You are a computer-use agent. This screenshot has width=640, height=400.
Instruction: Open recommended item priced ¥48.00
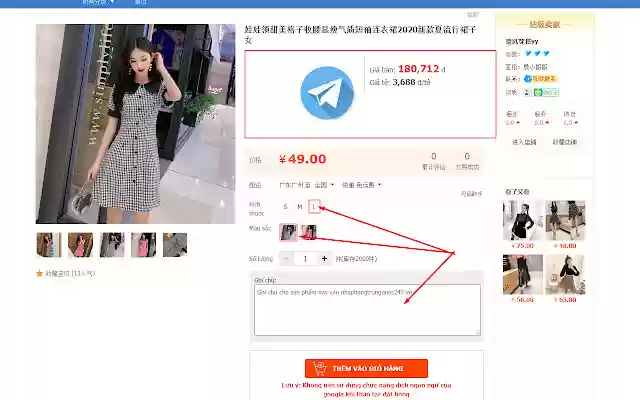click(x=565, y=220)
